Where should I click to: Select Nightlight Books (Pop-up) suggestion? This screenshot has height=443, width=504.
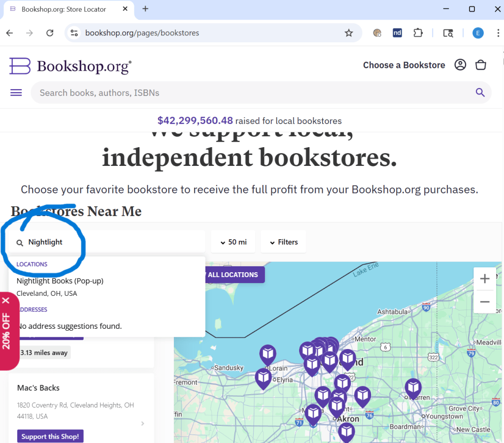(60, 281)
